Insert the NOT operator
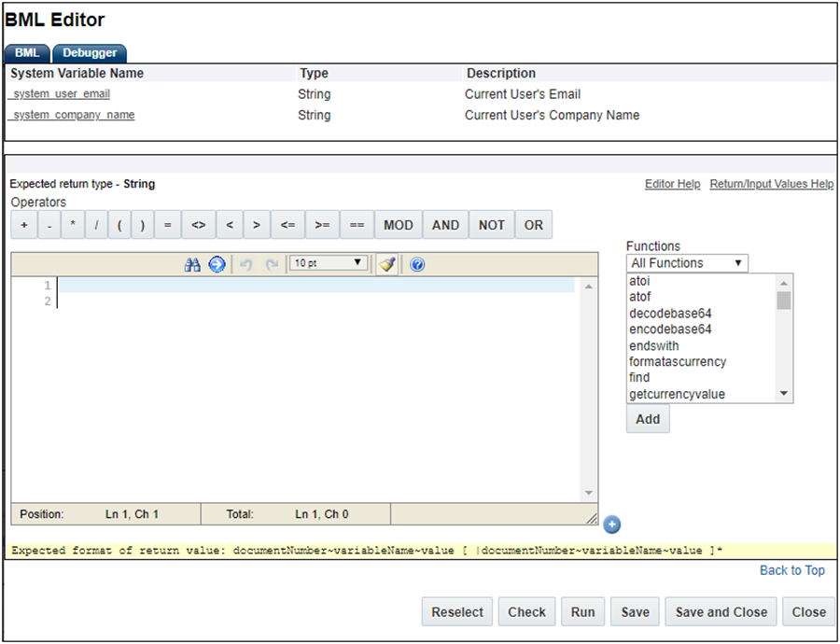Viewport: 840px width, 644px height. [x=492, y=225]
